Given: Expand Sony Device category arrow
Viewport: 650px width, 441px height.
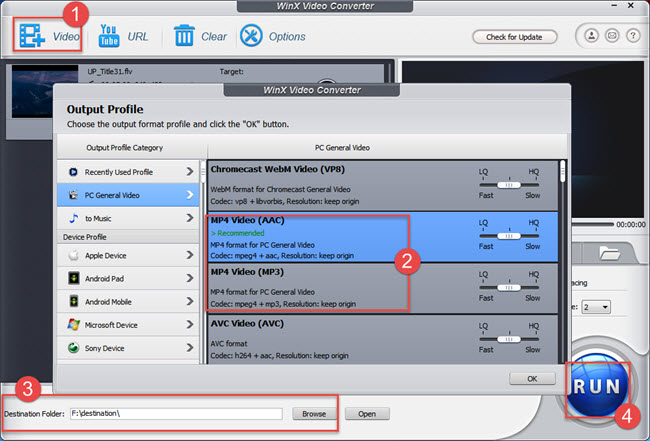Looking at the screenshot, I should 189,348.
